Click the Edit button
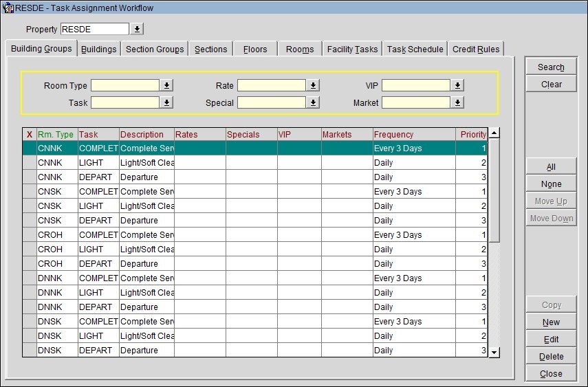Viewport: 588px width, 387px height. tap(551, 340)
